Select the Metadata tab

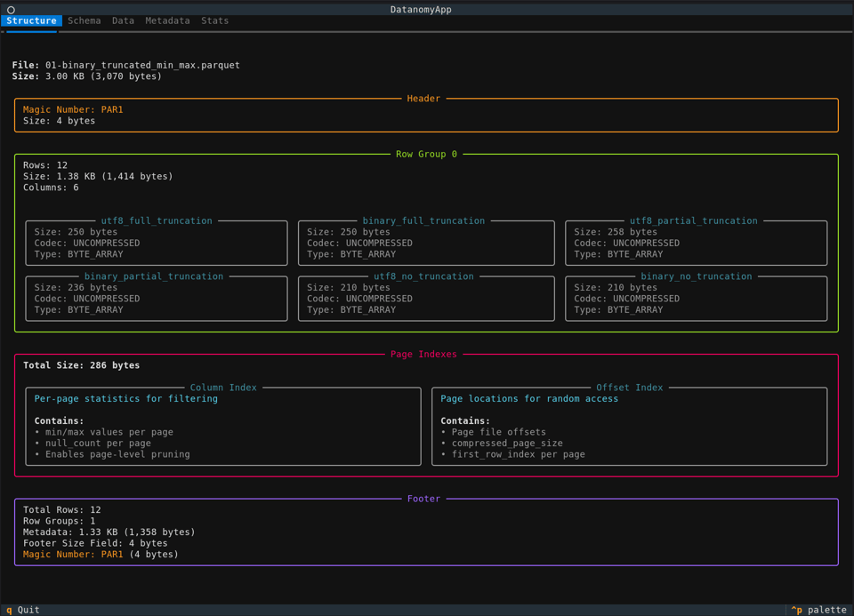167,20
